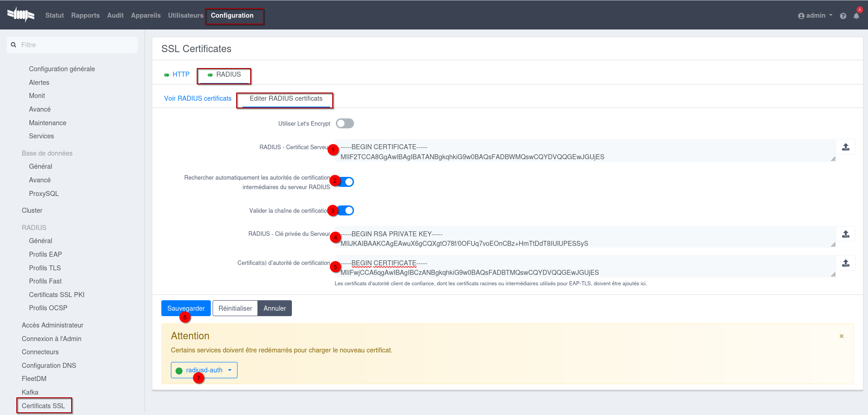Viewport: 868px width, 415px height.
Task: Open the admin user dropdown menu
Action: click(x=815, y=15)
